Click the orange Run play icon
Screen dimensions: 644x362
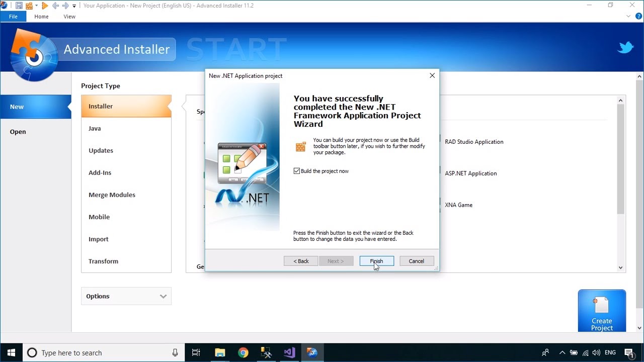[x=45, y=6]
